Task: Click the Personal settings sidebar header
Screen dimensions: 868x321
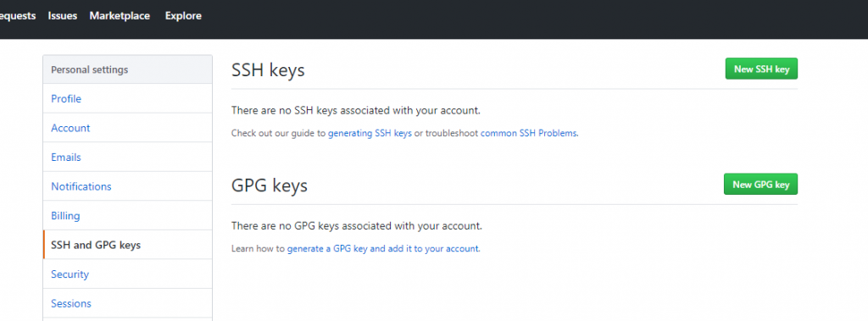Action: [127, 69]
